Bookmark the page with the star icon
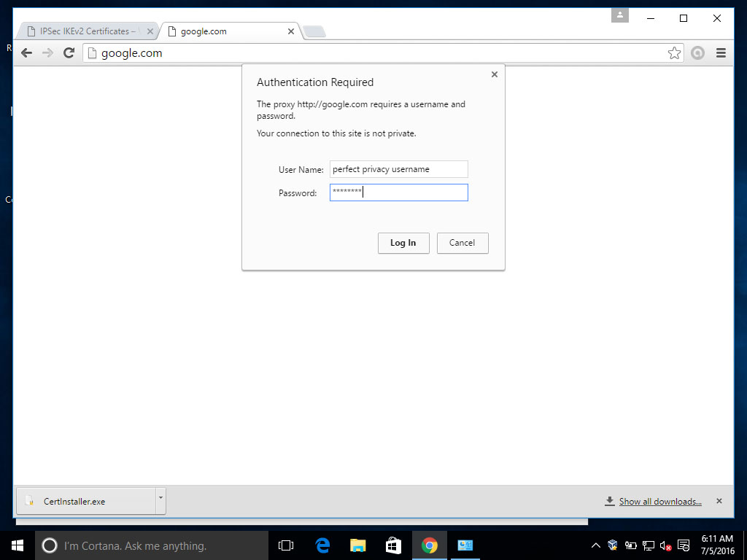This screenshot has height=560, width=747. click(x=674, y=52)
